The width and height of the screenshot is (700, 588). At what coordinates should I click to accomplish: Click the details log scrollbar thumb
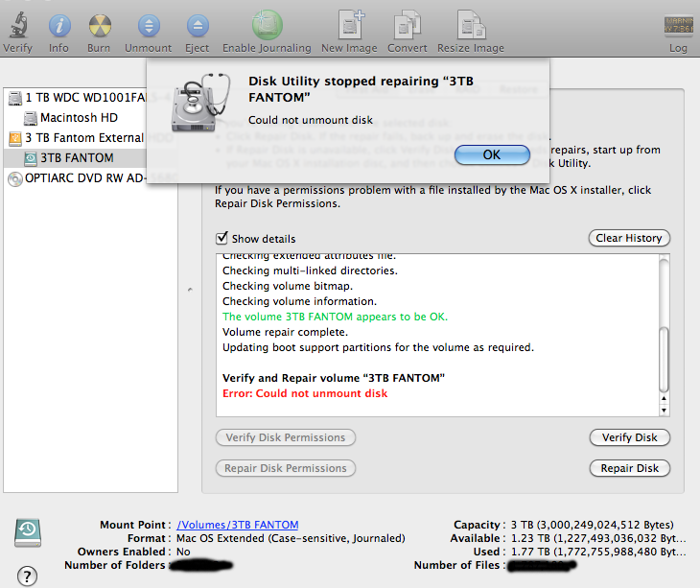pos(664,360)
